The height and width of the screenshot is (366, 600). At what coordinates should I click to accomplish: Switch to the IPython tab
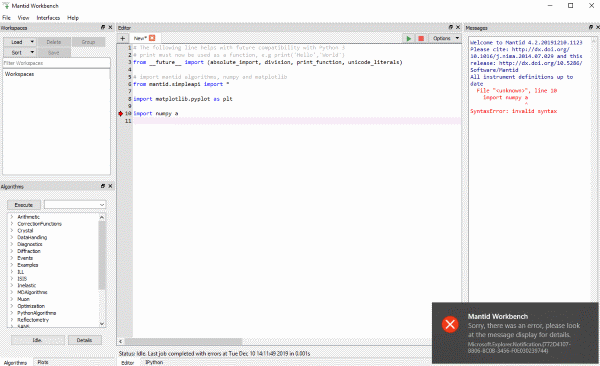pyautogui.click(x=154, y=362)
